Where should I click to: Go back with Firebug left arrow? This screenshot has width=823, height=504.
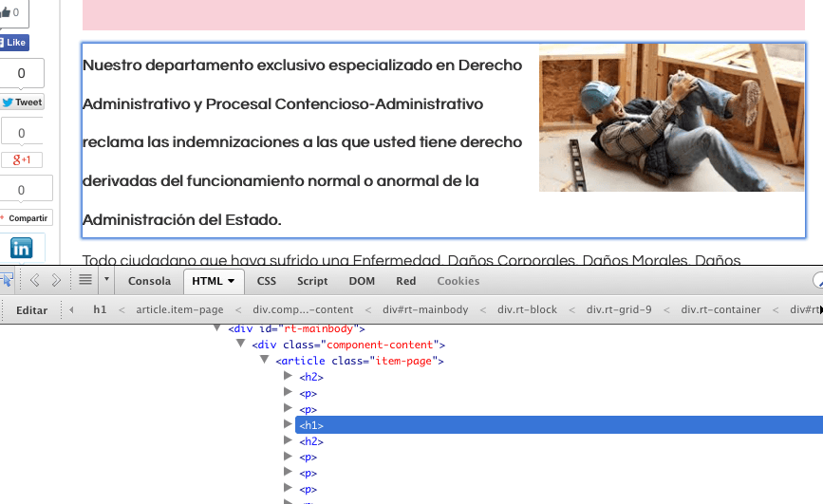[35, 280]
